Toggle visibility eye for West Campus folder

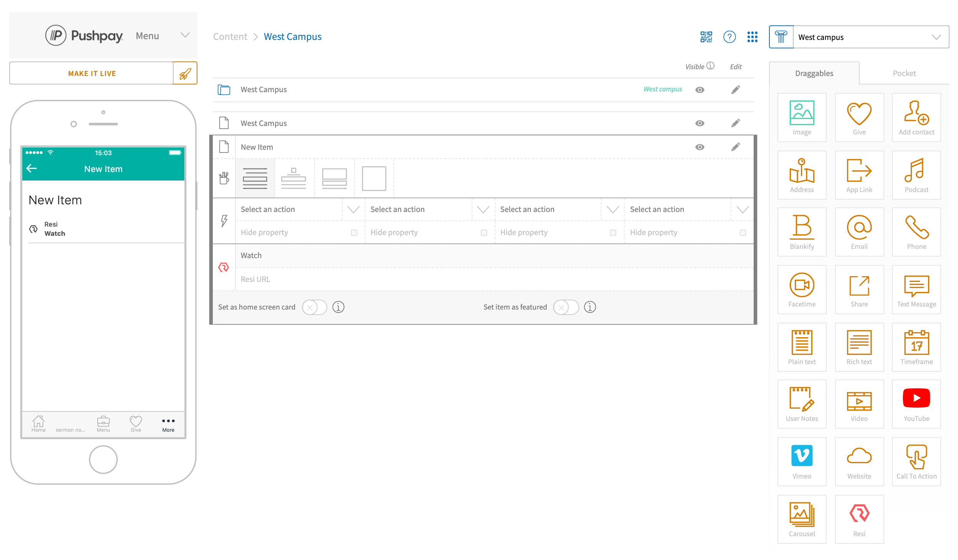coord(699,90)
